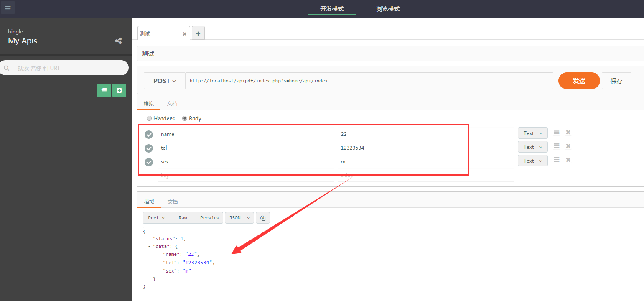Open the 文档 tab in the request section

[x=172, y=104]
